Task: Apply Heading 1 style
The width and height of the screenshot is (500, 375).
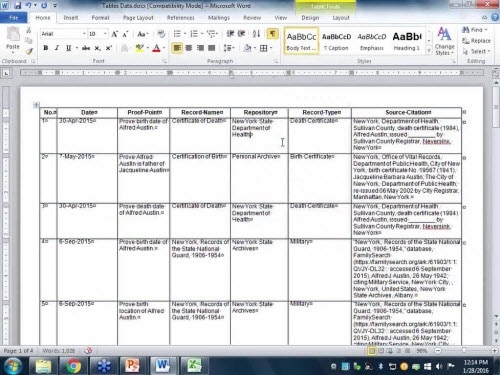Action: click(407, 41)
